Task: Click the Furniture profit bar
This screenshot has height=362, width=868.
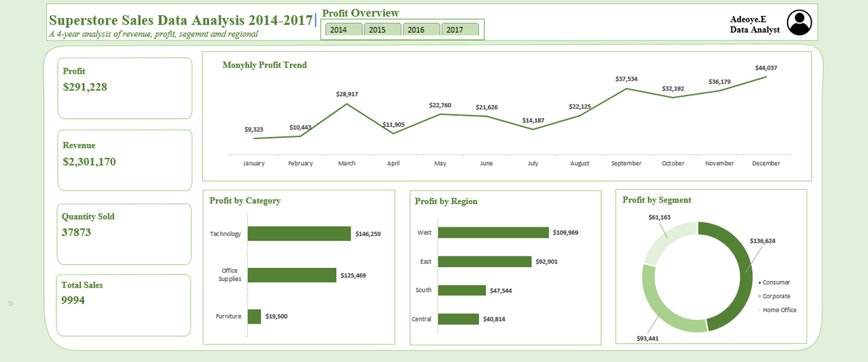Action: (255, 316)
